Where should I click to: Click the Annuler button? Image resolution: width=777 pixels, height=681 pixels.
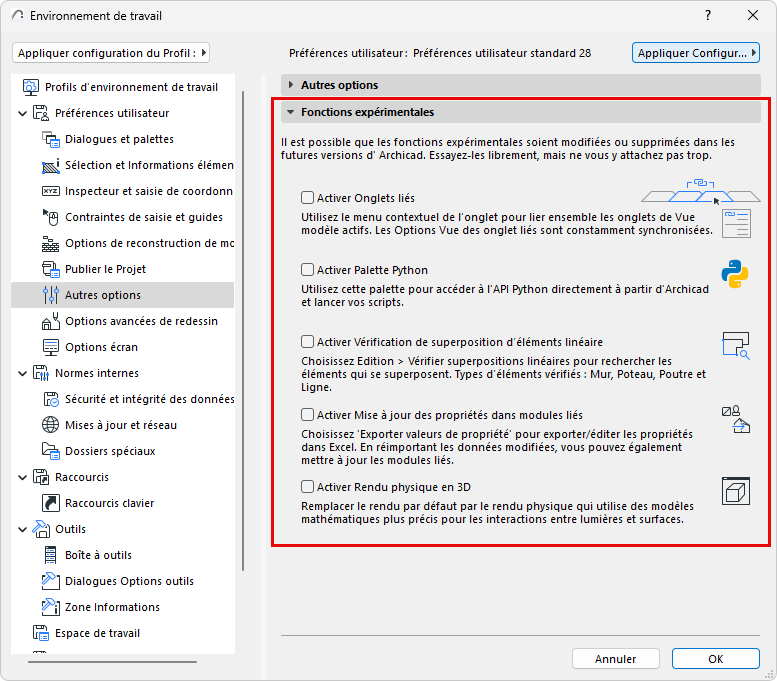tap(615, 659)
